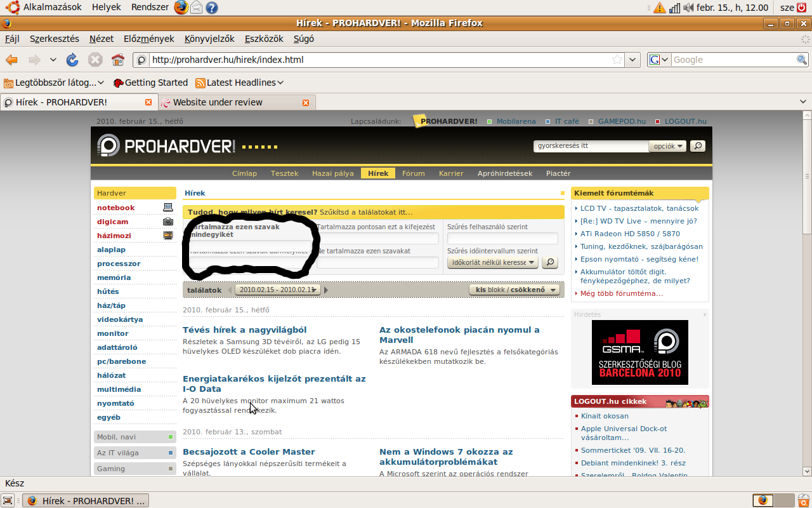
Task: Expand the Legtöbbször látogatott bookmarks folder
Action: [x=54, y=83]
